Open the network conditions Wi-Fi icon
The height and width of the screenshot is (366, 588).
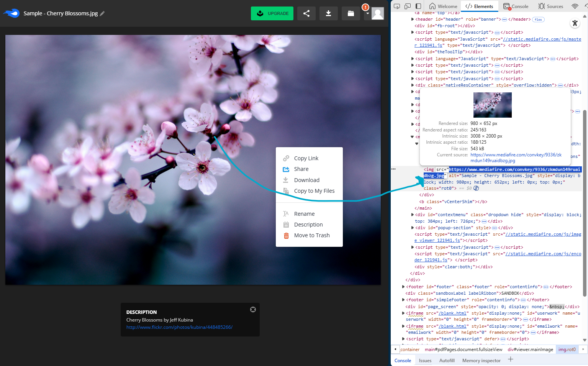coord(575,6)
